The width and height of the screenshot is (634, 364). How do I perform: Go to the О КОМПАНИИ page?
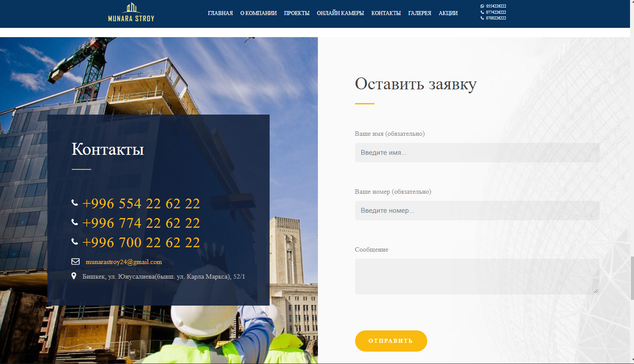pyautogui.click(x=259, y=13)
